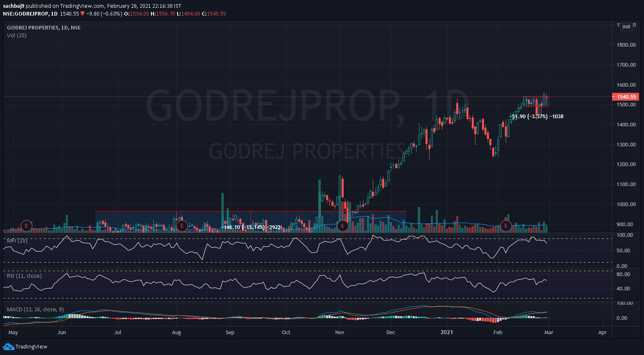Select the Vol (20) indicator label

click(x=17, y=35)
